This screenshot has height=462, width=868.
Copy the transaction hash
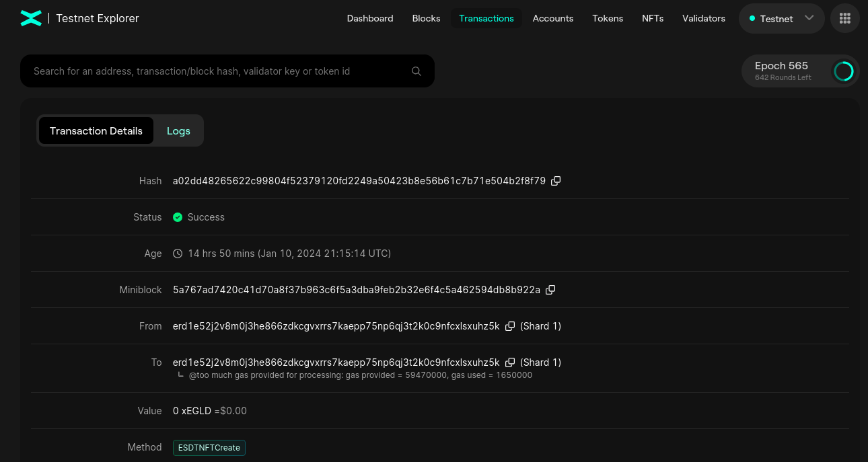(556, 181)
